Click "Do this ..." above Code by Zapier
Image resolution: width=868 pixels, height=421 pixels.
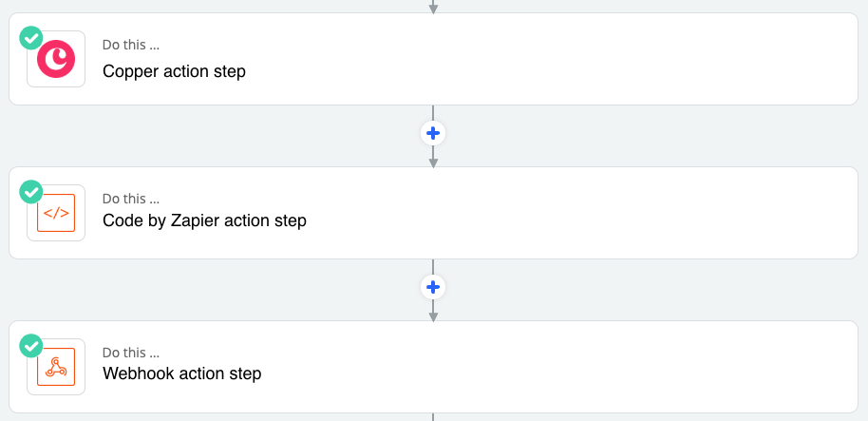131,199
